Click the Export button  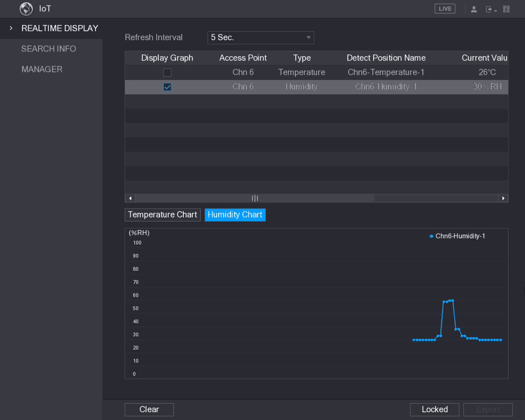[488, 410]
